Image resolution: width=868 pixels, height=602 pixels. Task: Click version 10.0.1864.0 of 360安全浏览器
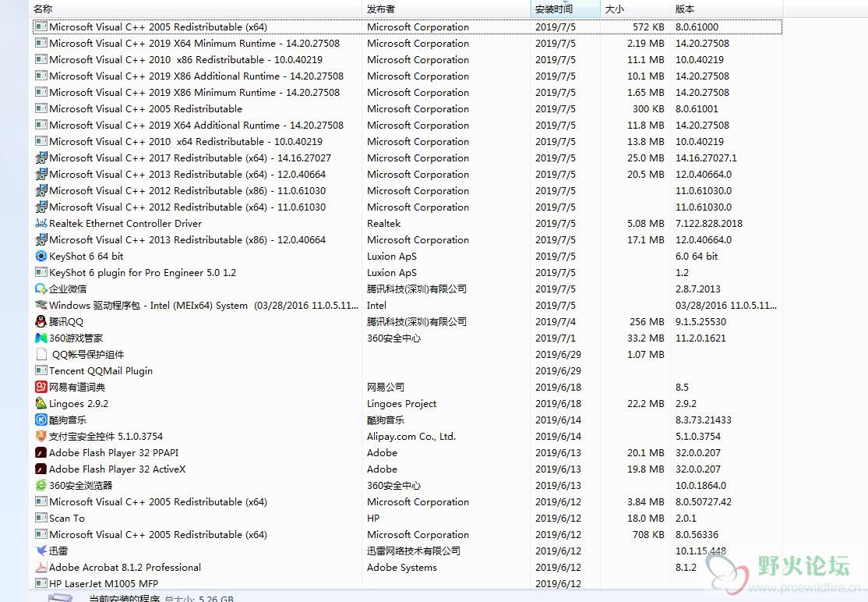(x=700, y=485)
